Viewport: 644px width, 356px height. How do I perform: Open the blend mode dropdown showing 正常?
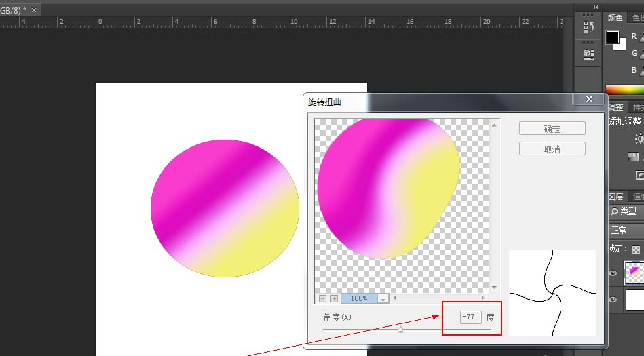click(x=626, y=231)
